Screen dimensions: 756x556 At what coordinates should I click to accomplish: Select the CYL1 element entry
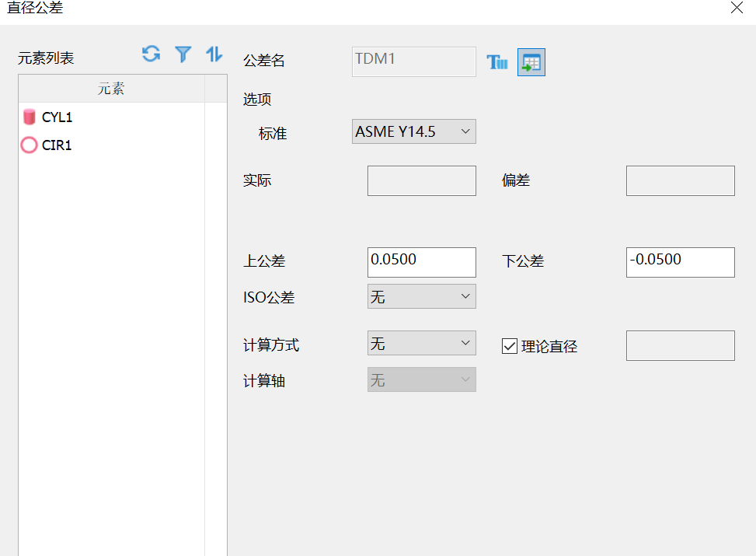pyautogui.click(x=54, y=117)
